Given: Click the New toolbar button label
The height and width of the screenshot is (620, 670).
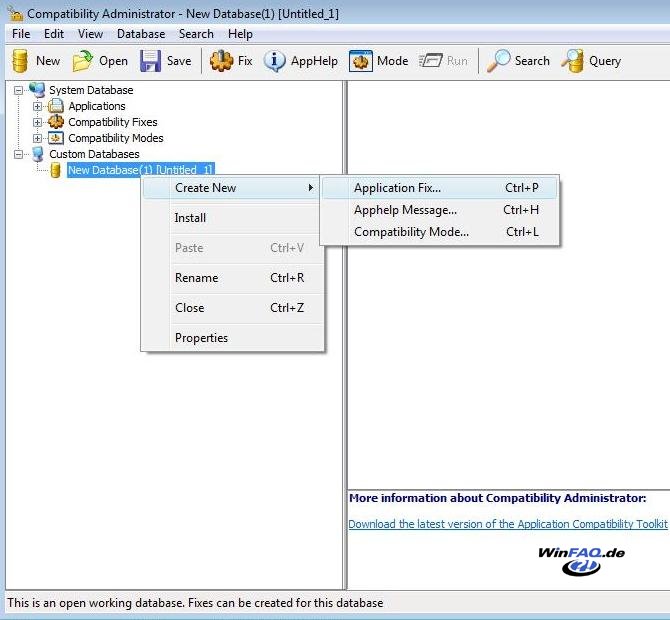Looking at the screenshot, I should pos(48,61).
